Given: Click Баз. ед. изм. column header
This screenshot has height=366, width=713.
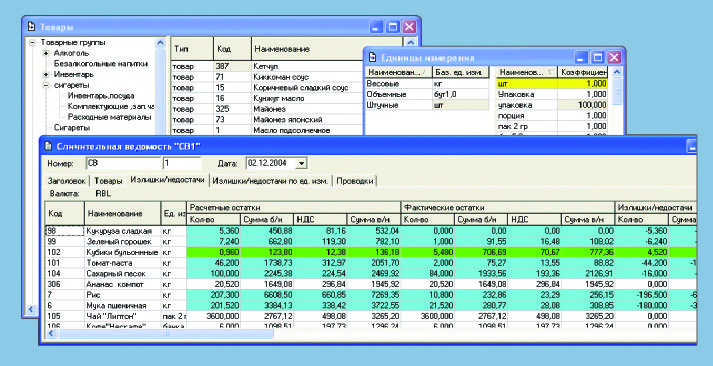Looking at the screenshot, I should pyautogui.click(x=460, y=72).
